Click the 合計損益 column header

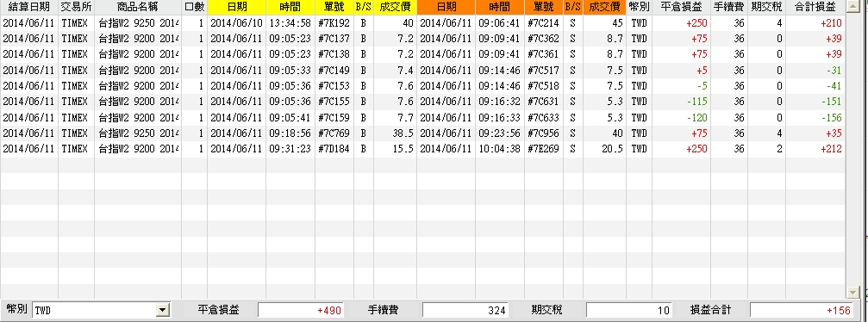pyautogui.click(x=815, y=7)
